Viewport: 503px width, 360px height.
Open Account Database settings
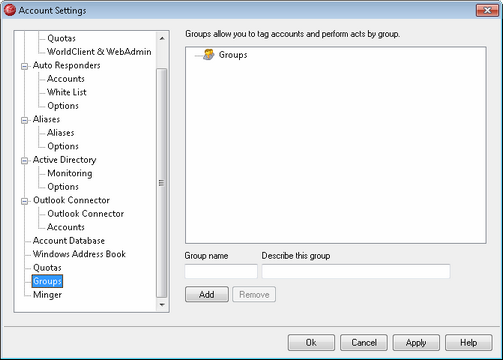click(x=69, y=241)
